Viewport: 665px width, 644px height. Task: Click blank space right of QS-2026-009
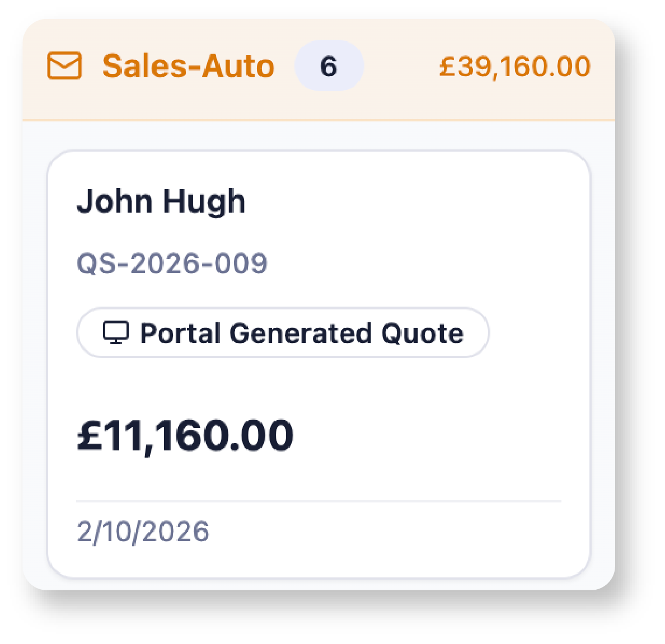(x=420, y=263)
